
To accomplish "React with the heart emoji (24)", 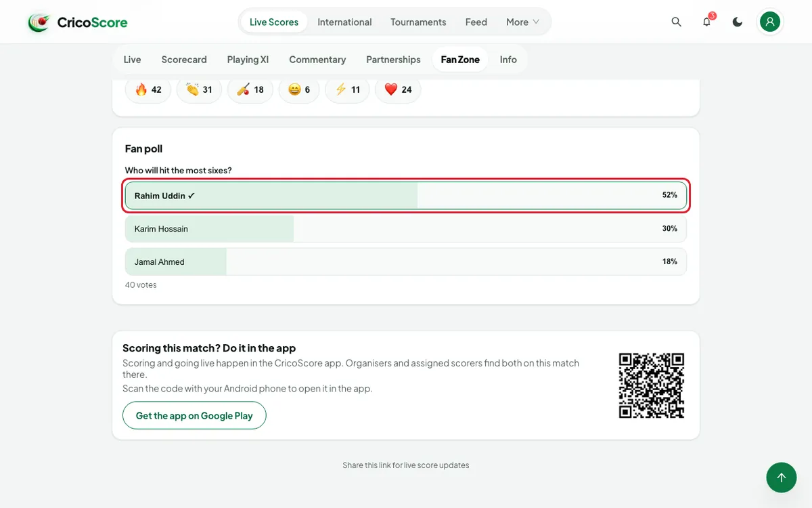I will coord(398,89).
